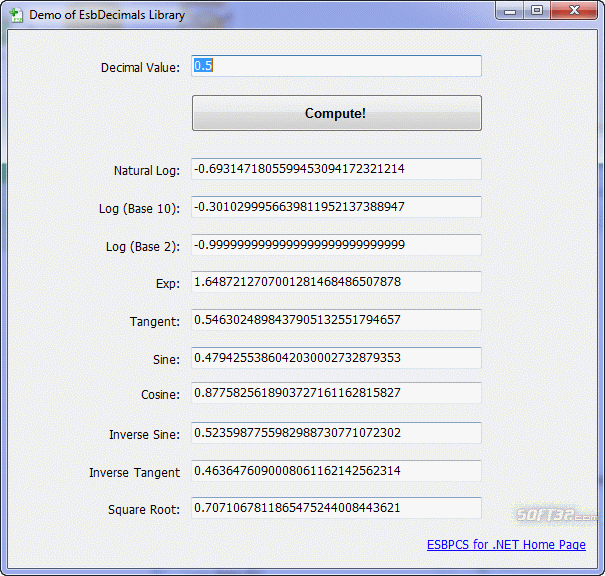Image resolution: width=605 pixels, height=576 pixels.
Task: Click the Sine result field
Action: (x=336, y=358)
